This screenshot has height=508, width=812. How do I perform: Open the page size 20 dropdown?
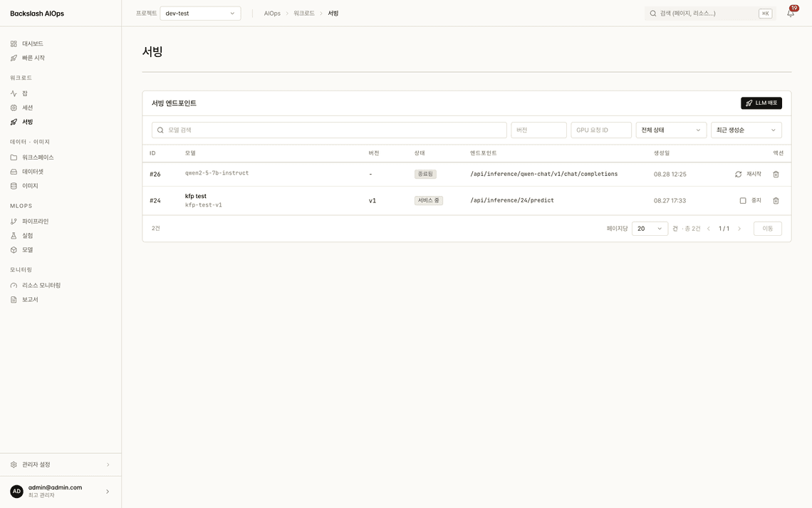coord(650,229)
